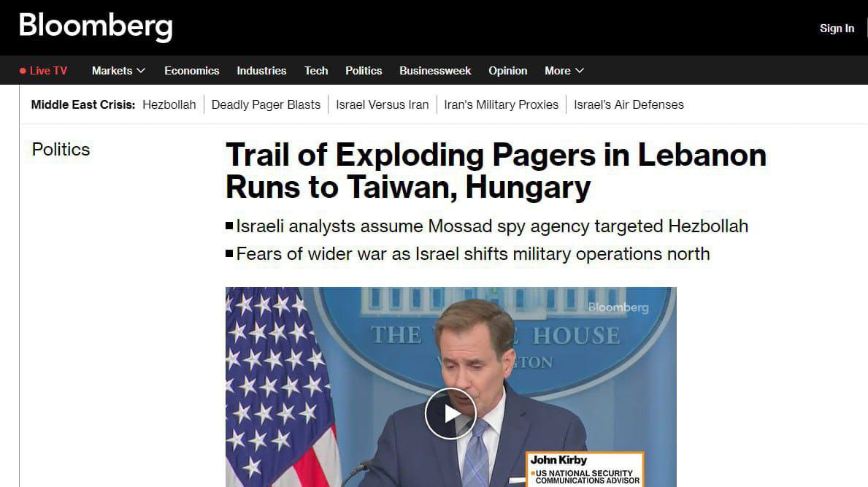Open the Hezbollah topic link
868x487 pixels.
click(169, 104)
